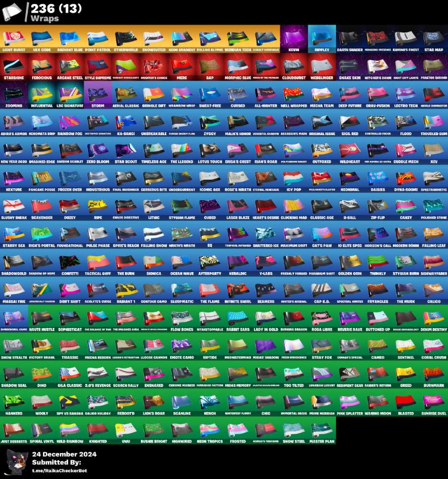Open the Darth Shader wrap
The height and width of the screenshot is (479, 448).
350,39
